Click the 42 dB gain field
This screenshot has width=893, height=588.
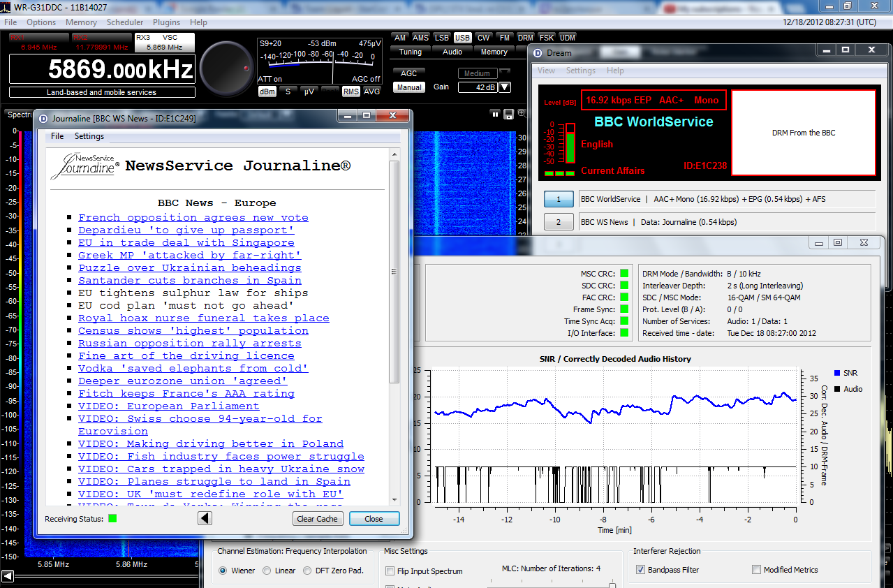(x=478, y=87)
